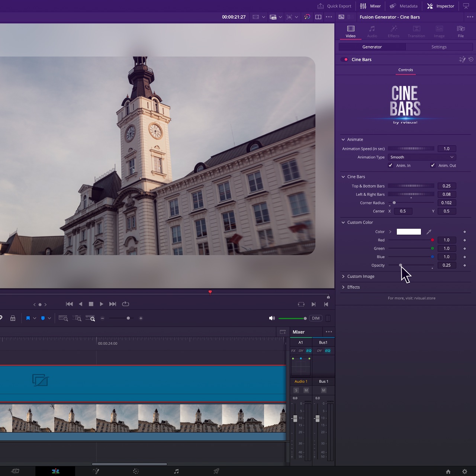
Task: Switch to the Settings tab
Action: coord(439,47)
